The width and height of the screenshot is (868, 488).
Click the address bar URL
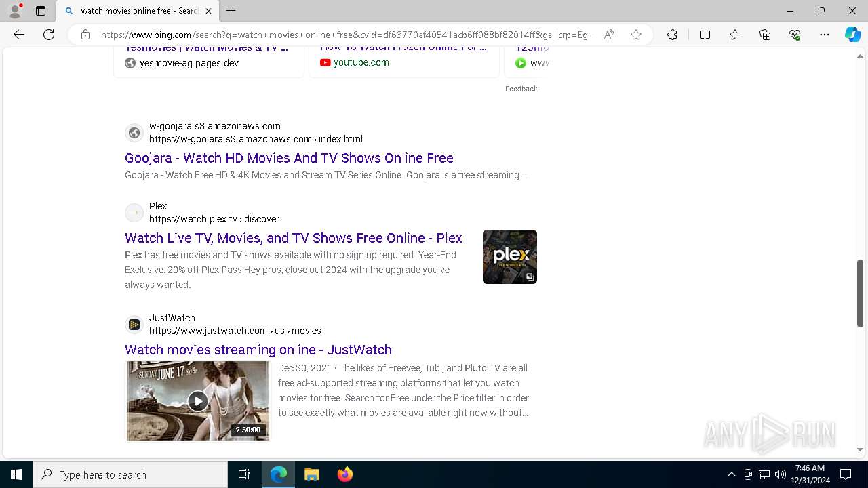pyautogui.click(x=347, y=35)
